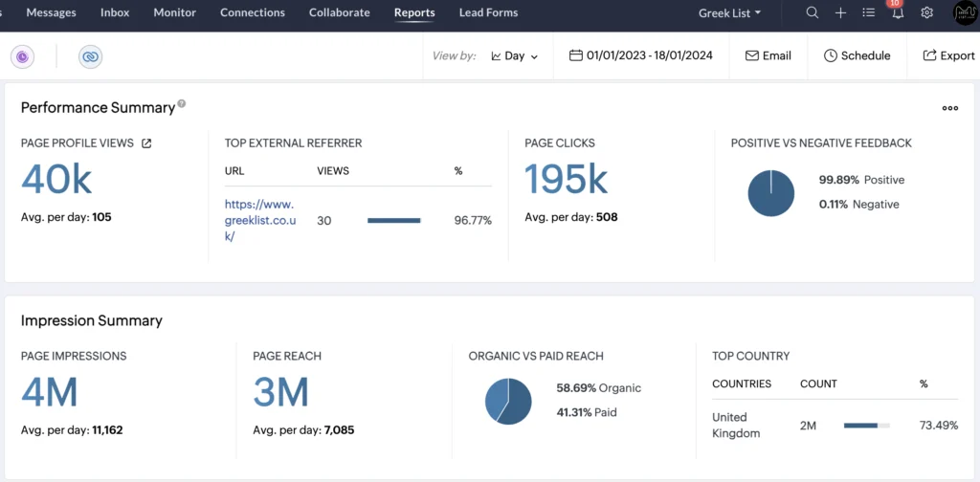Click the Performance Summary help icon
Viewport: 980px width, 482px height.
[x=181, y=103]
